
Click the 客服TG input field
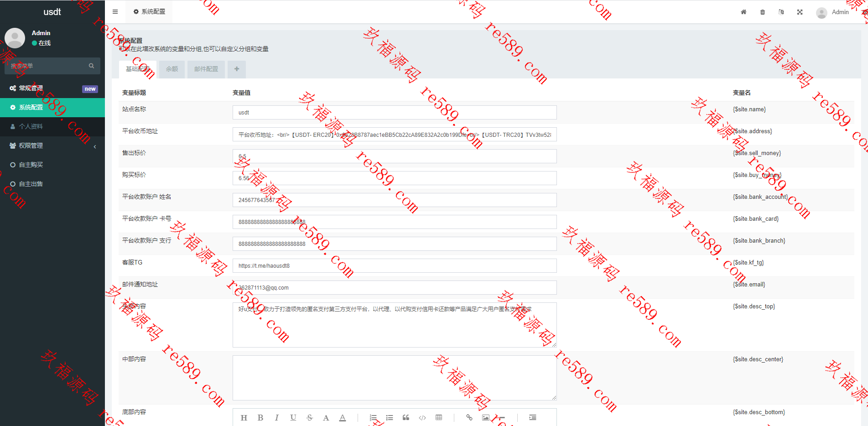(x=395, y=265)
